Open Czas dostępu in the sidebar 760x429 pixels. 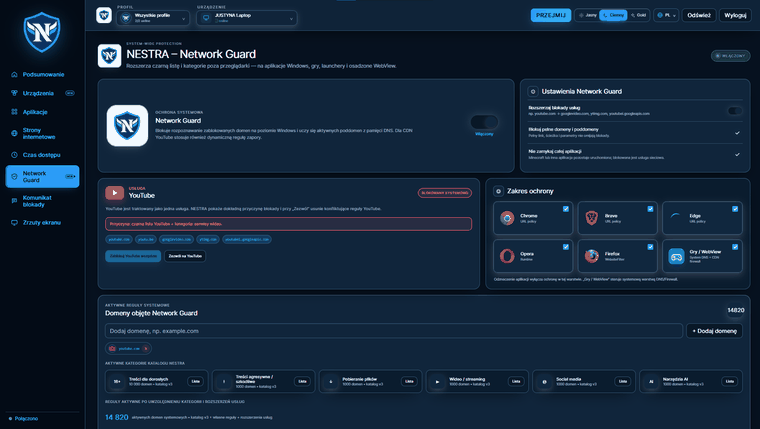point(42,155)
